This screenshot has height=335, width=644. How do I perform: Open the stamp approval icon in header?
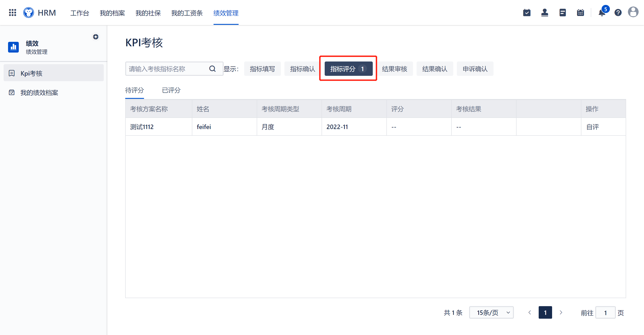click(545, 13)
